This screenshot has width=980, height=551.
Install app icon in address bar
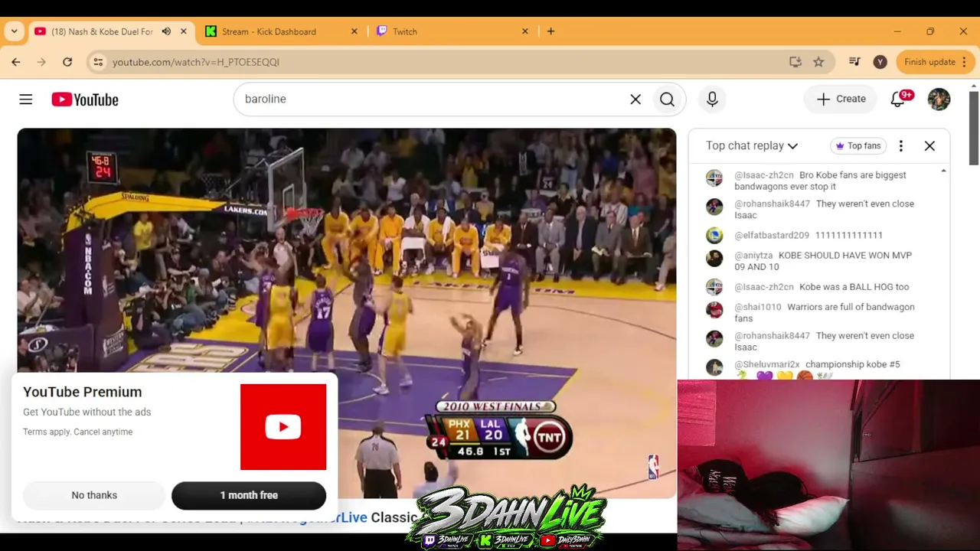(795, 62)
